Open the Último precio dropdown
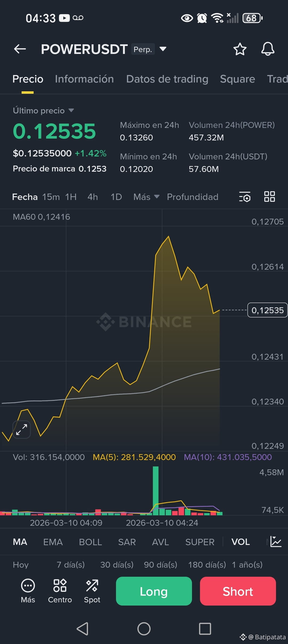288x644 pixels. tap(43, 111)
